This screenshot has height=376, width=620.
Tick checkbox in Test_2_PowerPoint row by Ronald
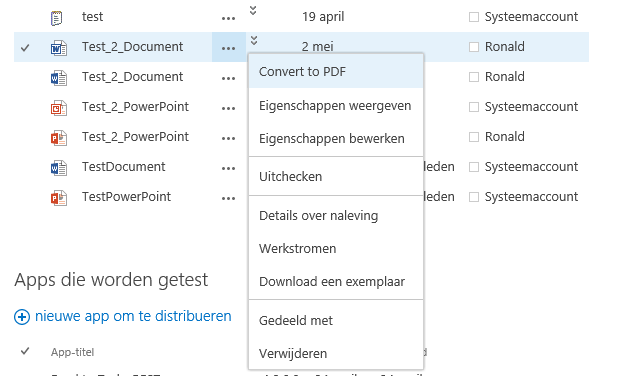(x=474, y=137)
